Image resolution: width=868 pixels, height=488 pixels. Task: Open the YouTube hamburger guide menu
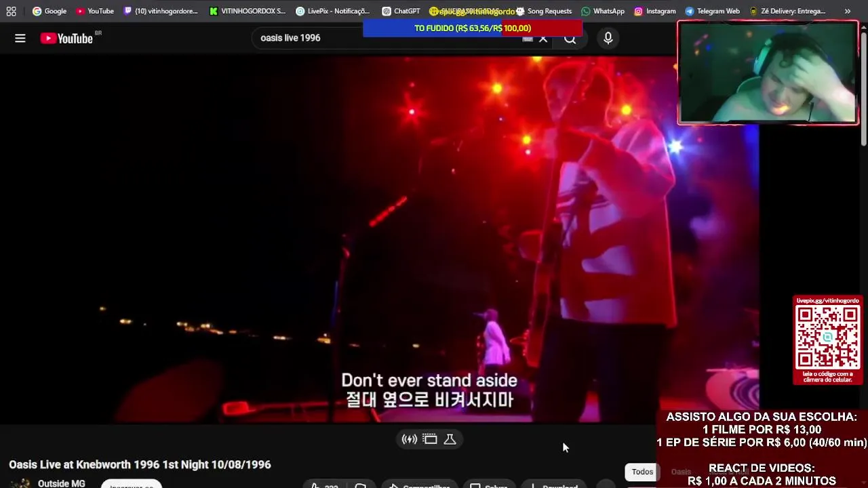(x=20, y=39)
